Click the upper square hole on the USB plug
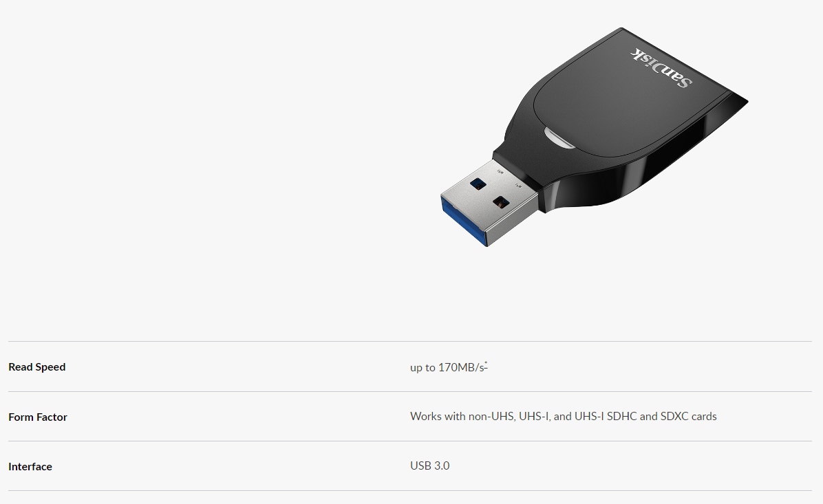The image size is (823, 504). [x=478, y=184]
